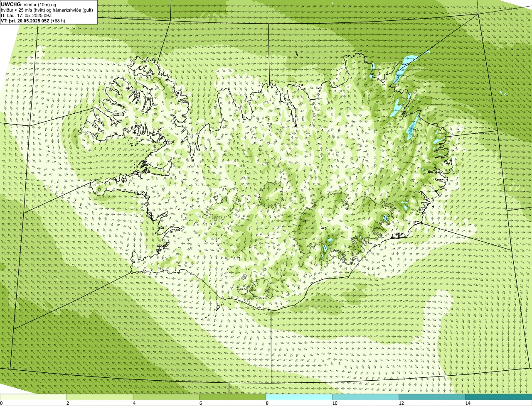
Task: Select the 'IT: Lau. 17. 05. 2025 09Z' line
Action: click(x=26, y=15)
